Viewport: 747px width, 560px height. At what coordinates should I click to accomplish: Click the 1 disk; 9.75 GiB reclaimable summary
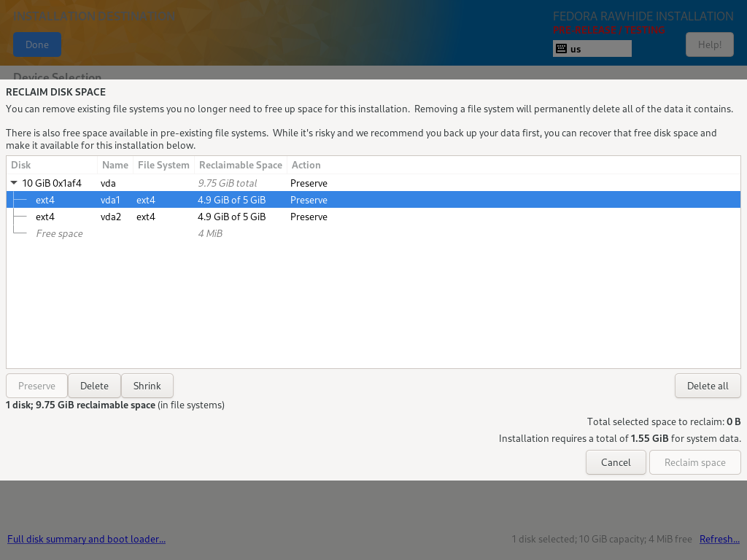(115, 405)
